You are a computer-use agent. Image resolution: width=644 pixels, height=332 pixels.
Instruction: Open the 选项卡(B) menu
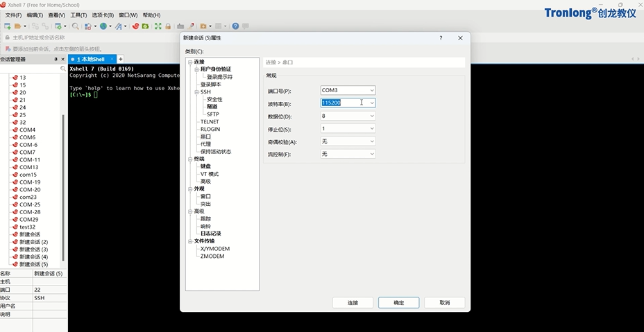(x=103, y=15)
